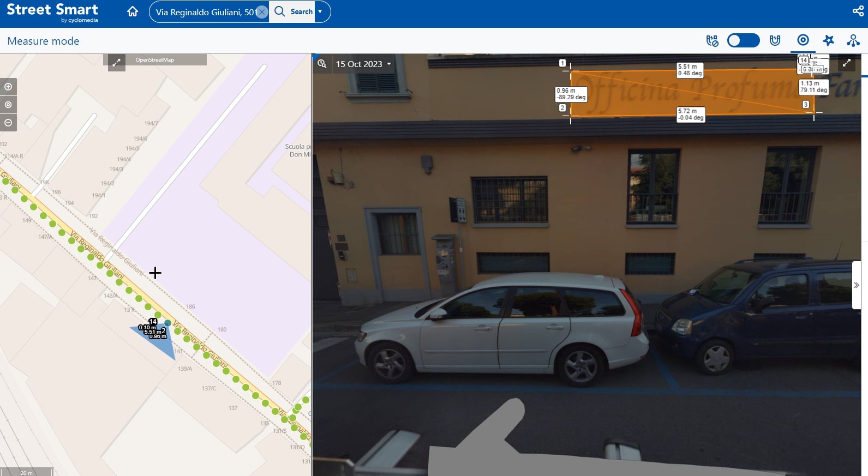Recenter the map with target button

coord(8,105)
